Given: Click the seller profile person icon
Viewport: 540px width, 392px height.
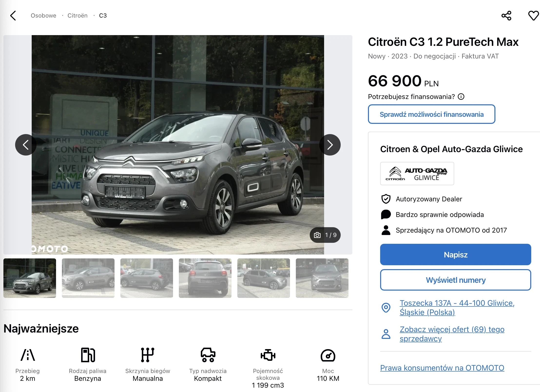Looking at the screenshot, I should point(386,334).
